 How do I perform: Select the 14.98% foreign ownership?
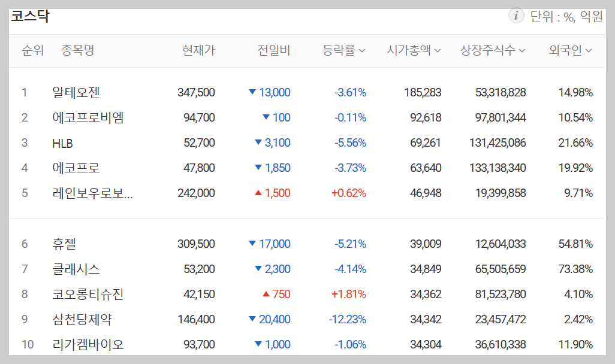(575, 92)
